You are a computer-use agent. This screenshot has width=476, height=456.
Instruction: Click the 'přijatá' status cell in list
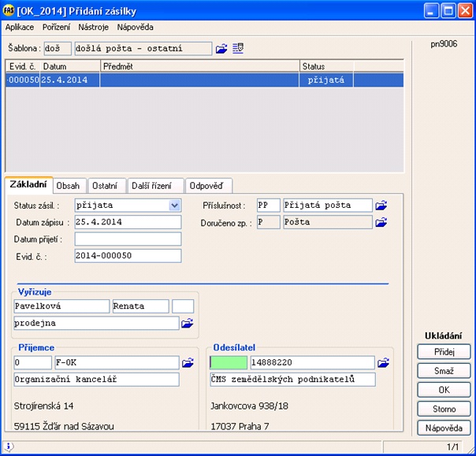point(326,80)
